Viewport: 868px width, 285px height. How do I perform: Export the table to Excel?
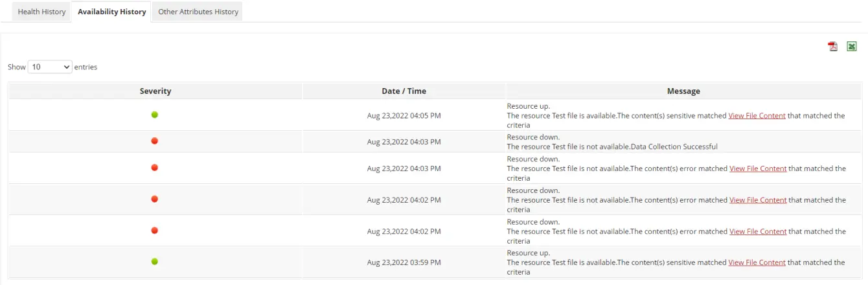point(852,47)
